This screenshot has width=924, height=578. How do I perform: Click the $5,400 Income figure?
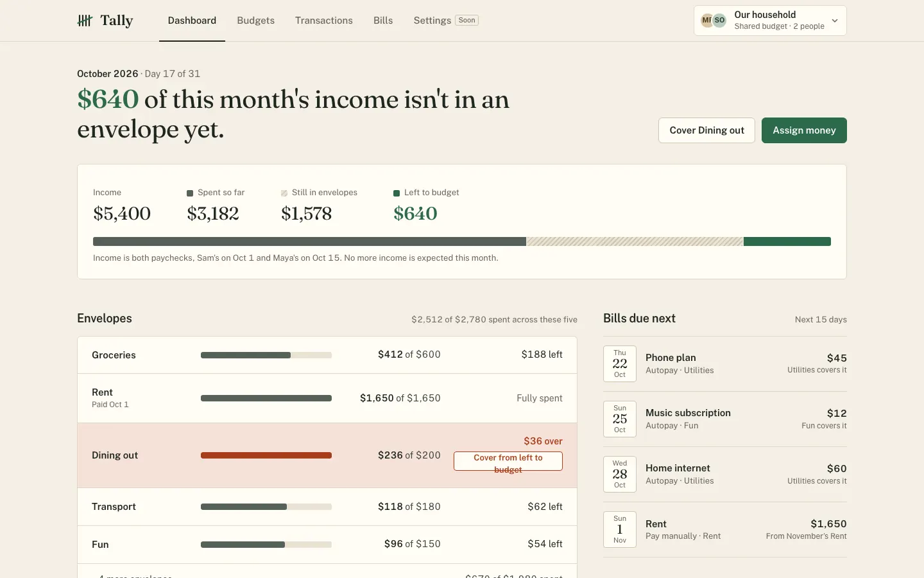coord(122,214)
